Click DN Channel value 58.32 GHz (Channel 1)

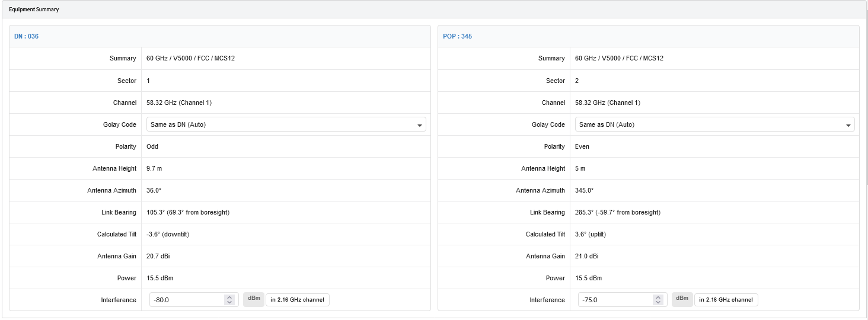coord(179,103)
